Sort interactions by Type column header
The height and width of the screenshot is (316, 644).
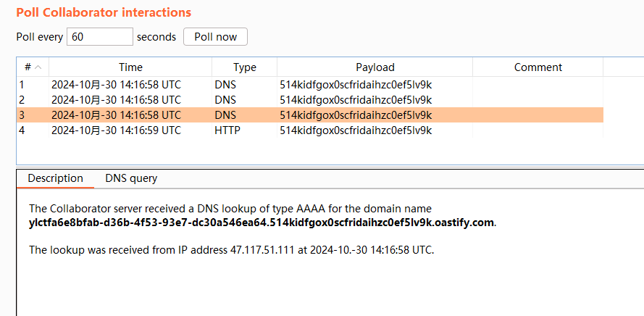click(x=244, y=67)
